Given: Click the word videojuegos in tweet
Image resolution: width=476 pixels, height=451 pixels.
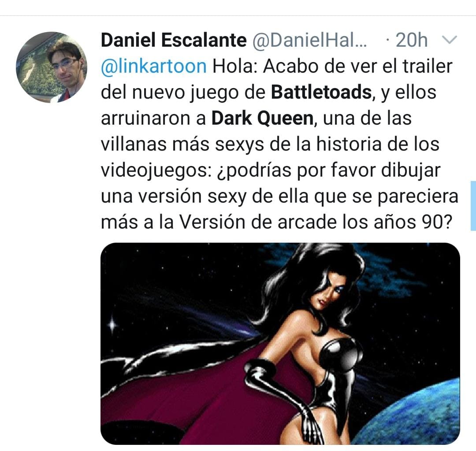Looking at the screenshot, I should tap(156, 170).
